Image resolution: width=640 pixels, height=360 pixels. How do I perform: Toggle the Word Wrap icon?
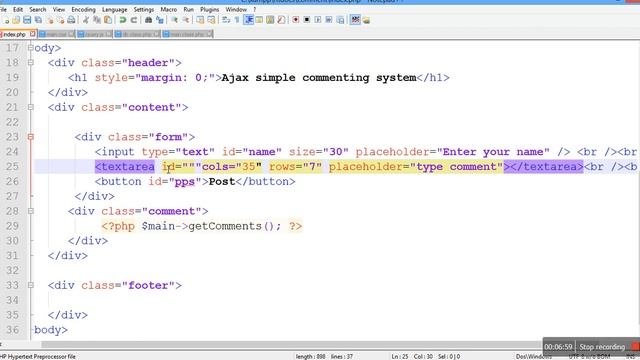point(226,20)
